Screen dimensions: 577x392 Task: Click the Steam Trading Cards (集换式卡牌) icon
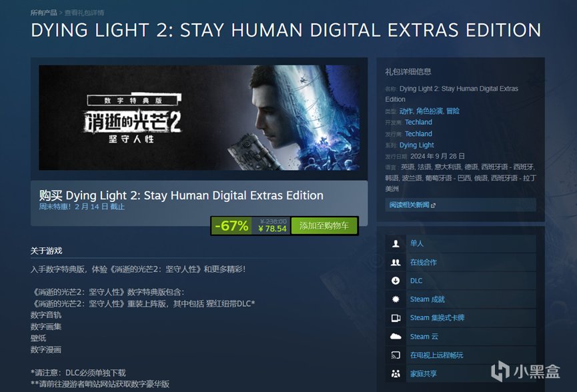pyautogui.click(x=396, y=318)
